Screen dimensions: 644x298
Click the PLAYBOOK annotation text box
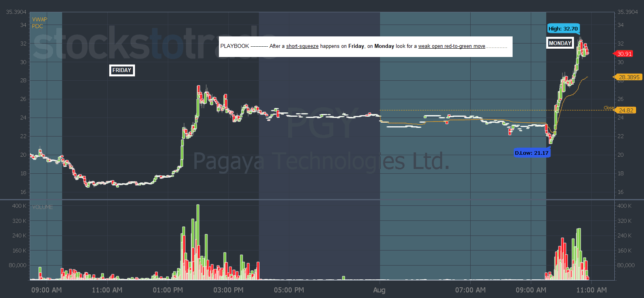point(365,46)
